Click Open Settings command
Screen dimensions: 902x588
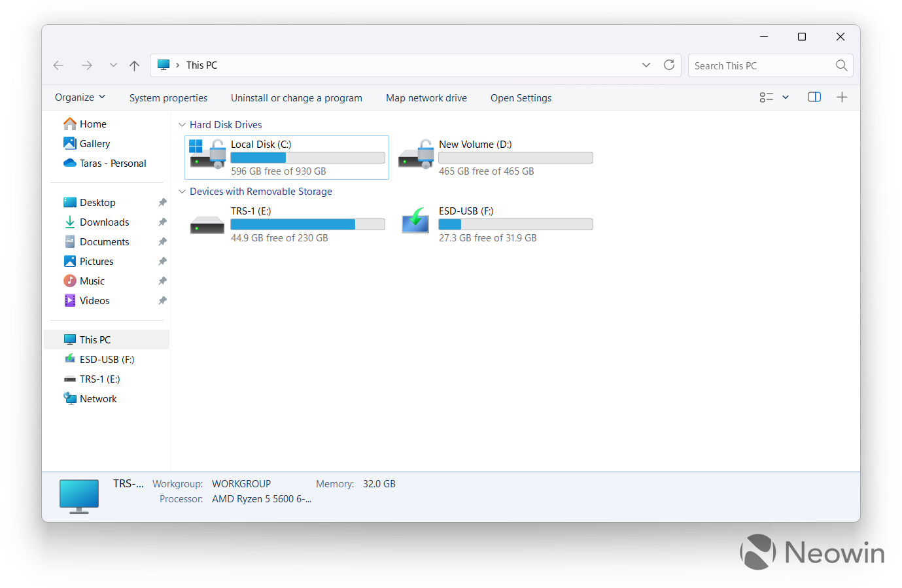tap(521, 98)
